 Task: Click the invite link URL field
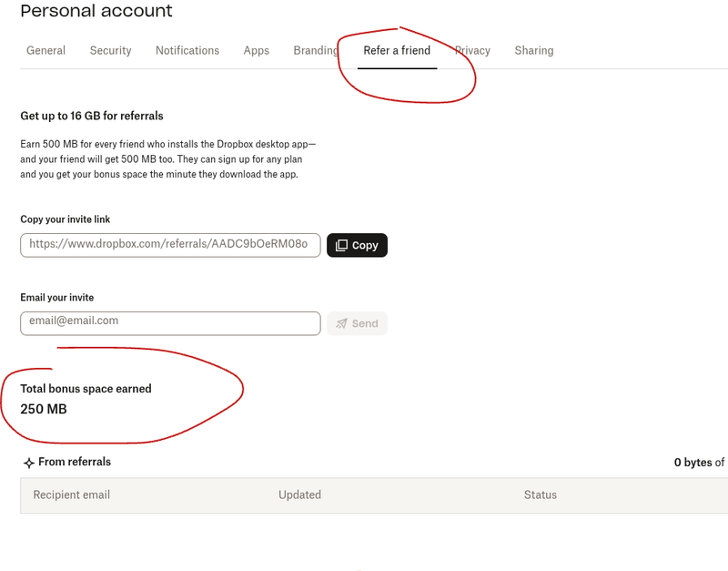coord(170,245)
